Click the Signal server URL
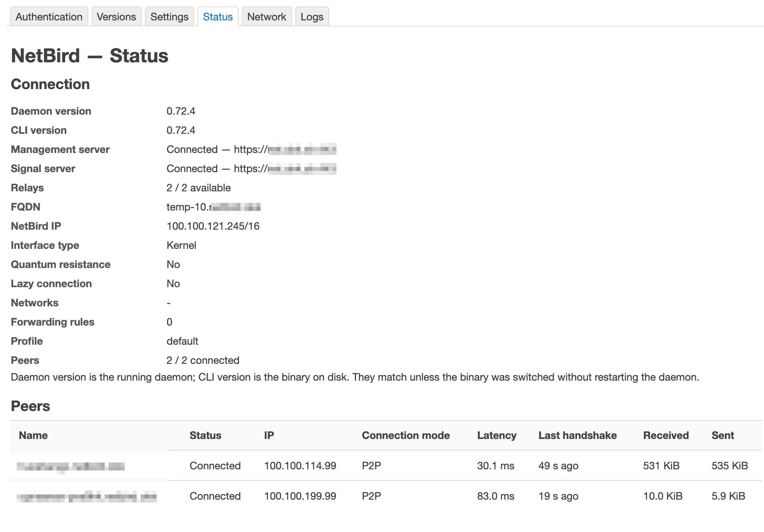This screenshot has height=532, width=764. tap(285, 169)
